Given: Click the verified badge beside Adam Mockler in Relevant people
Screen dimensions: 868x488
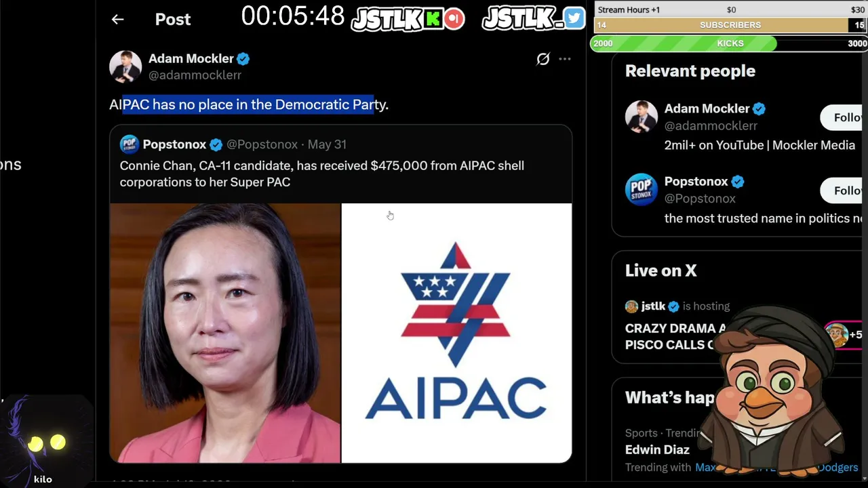Looking at the screenshot, I should click(x=759, y=108).
